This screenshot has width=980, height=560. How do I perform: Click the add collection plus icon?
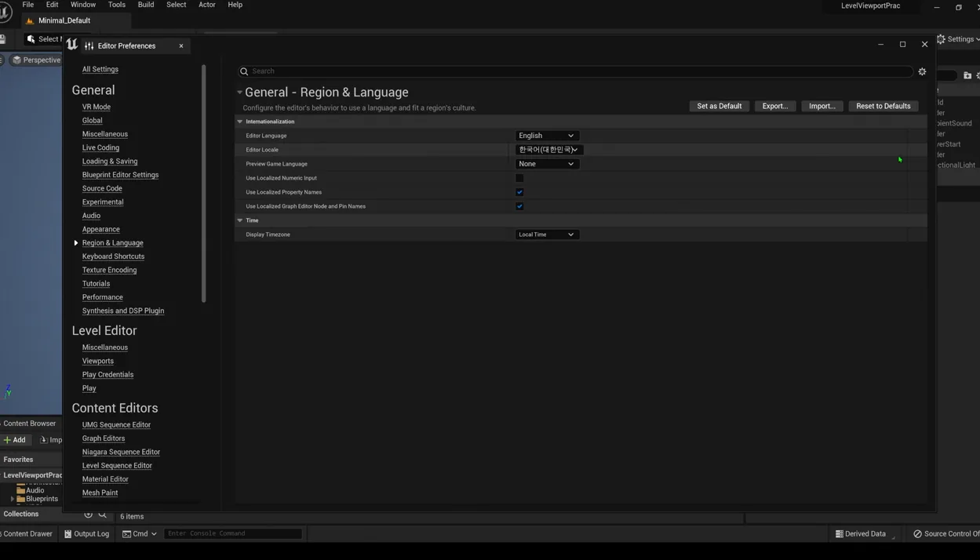[x=88, y=515]
